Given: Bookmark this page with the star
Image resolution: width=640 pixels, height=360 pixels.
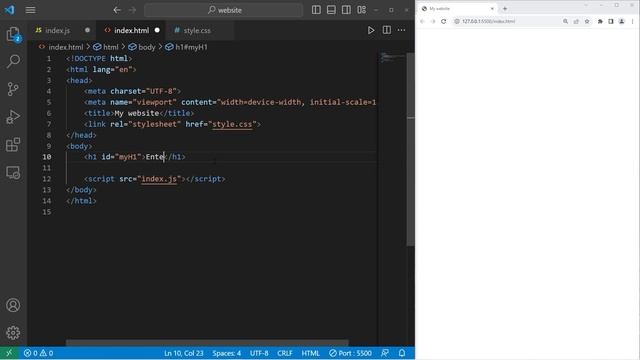Looking at the screenshot, I should (587, 21).
